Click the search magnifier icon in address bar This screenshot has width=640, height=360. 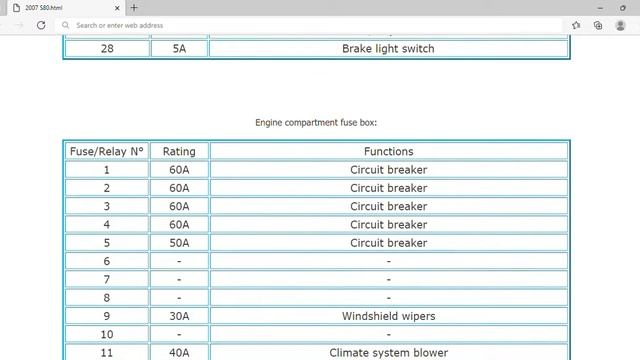point(65,25)
